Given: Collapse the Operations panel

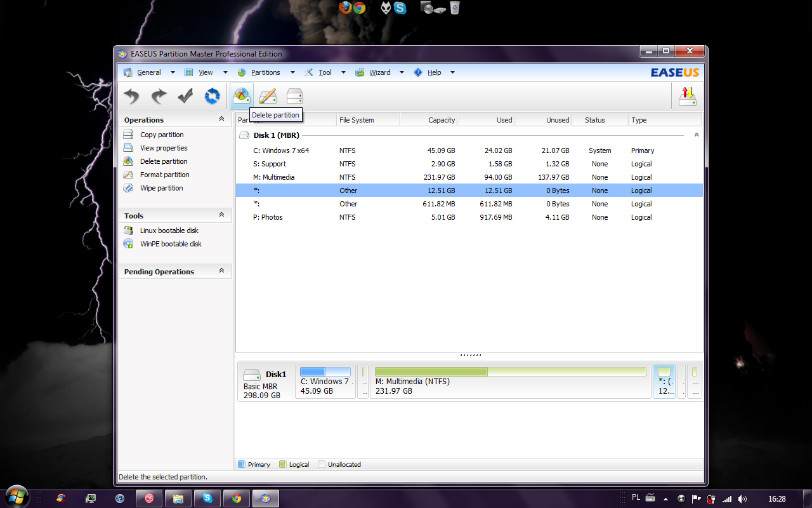Looking at the screenshot, I should click(x=221, y=119).
